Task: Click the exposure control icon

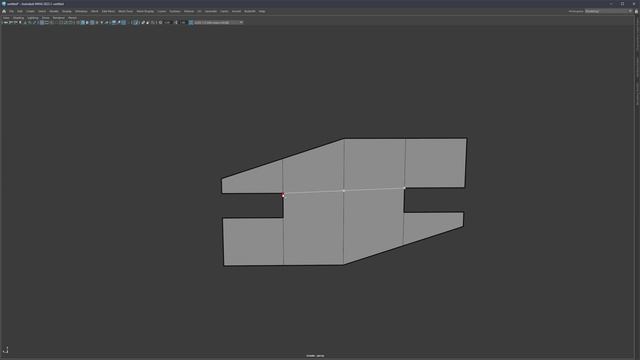Action: tap(160, 22)
